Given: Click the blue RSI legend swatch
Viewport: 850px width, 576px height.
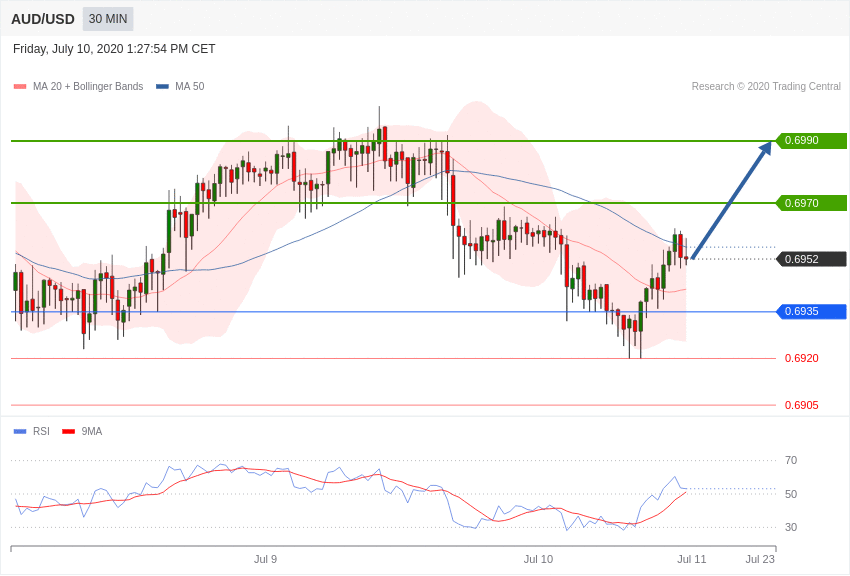Looking at the screenshot, I should pos(20,431).
